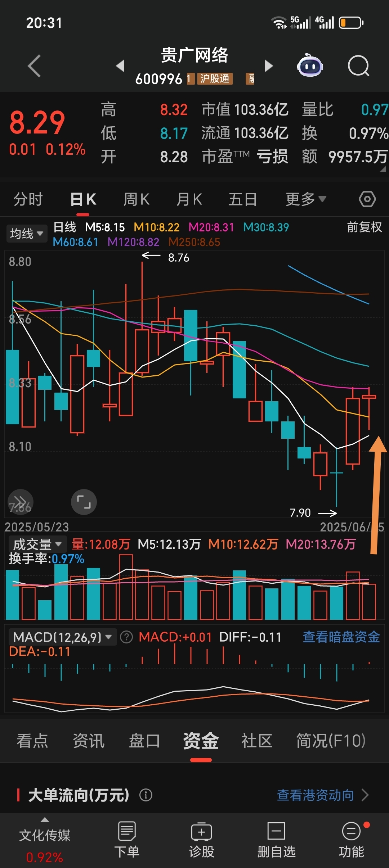Tap the double-chevron expand chart icon
Viewport: 389px width, 868px height.
pyautogui.click(x=21, y=502)
